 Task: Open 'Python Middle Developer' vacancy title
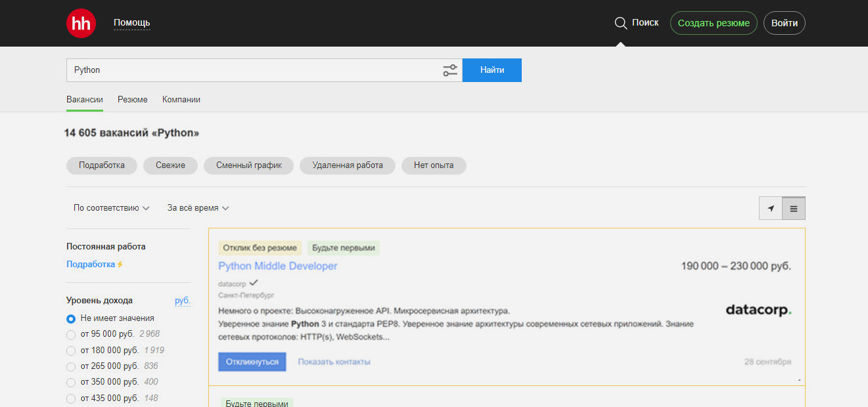(x=278, y=266)
